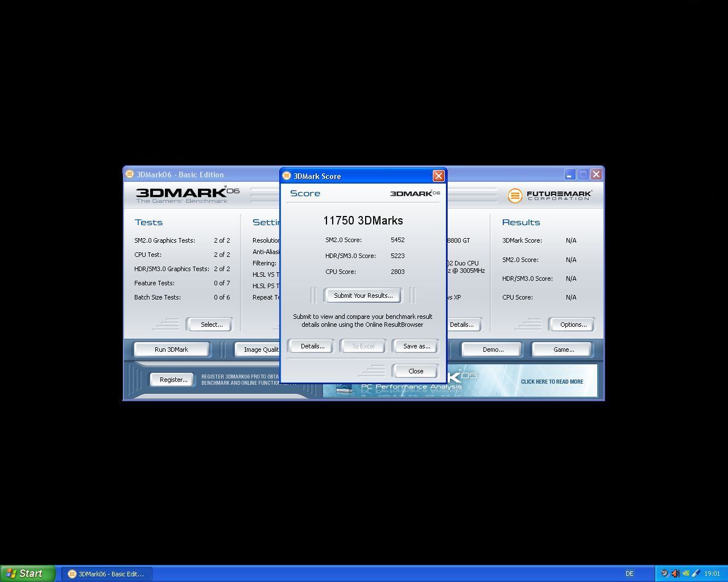The image size is (728, 582).
Task: Open the volume speaker tray icon
Action: click(x=675, y=573)
